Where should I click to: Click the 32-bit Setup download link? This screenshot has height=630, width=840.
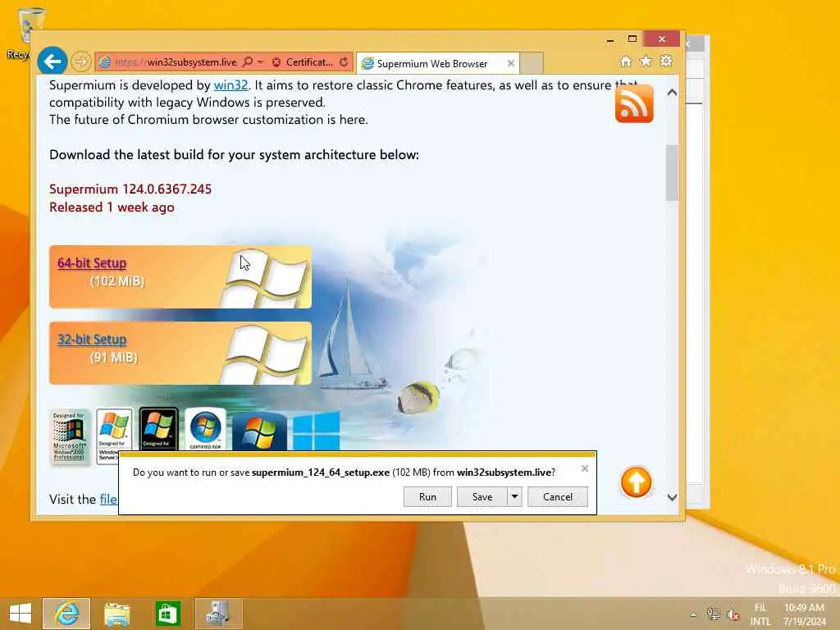[x=92, y=340]
